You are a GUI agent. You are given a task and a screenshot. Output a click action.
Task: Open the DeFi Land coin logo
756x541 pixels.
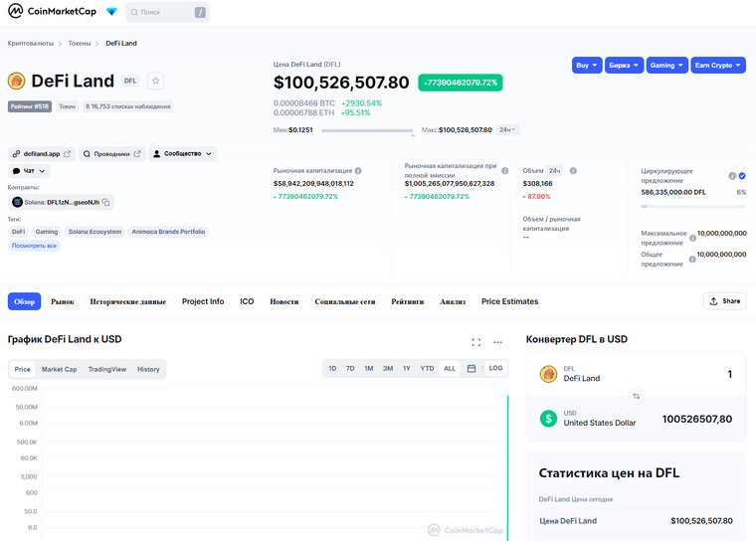(16, 81)
